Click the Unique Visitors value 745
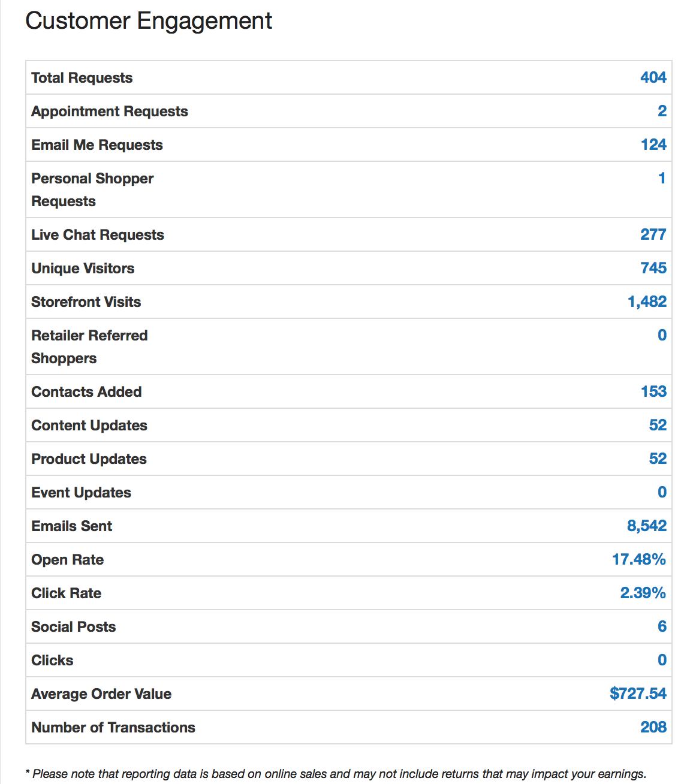This screenshot has height=784, width=699. tap(653, 268)
